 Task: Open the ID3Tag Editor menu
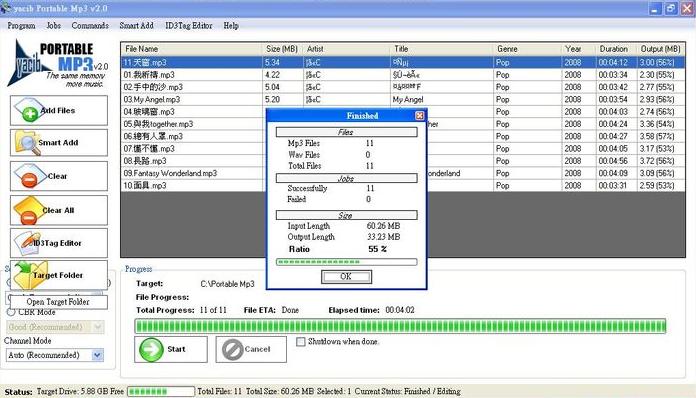tap(189, 26)
